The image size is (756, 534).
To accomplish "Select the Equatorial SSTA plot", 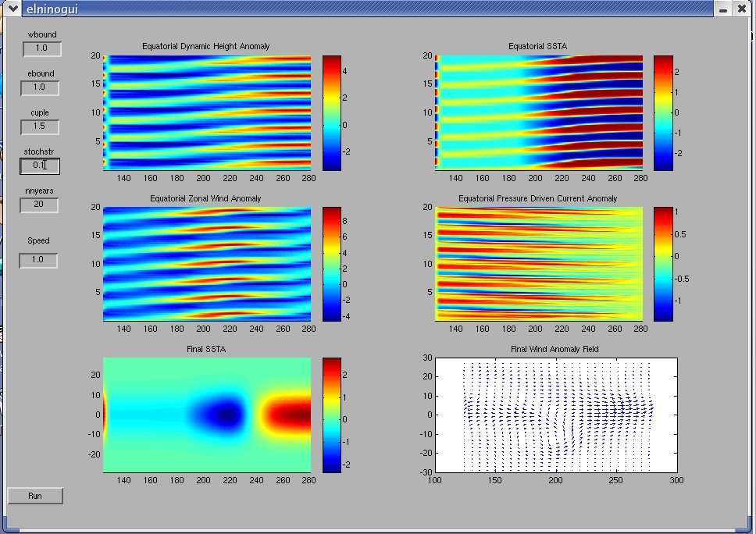I will [539, 112].
